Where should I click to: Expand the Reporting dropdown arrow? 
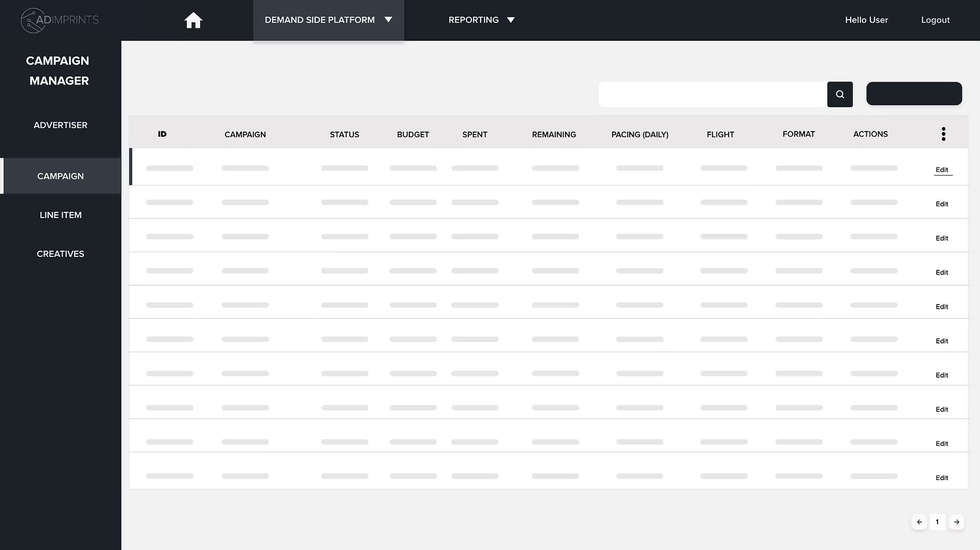[x=511, y=20]
